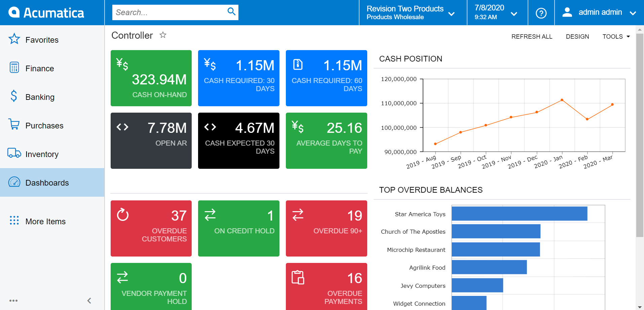Image resolution: width=644 pixels, height=310 pixels.
Task: Click the Church of The Apostles bar
Action: 496,231
